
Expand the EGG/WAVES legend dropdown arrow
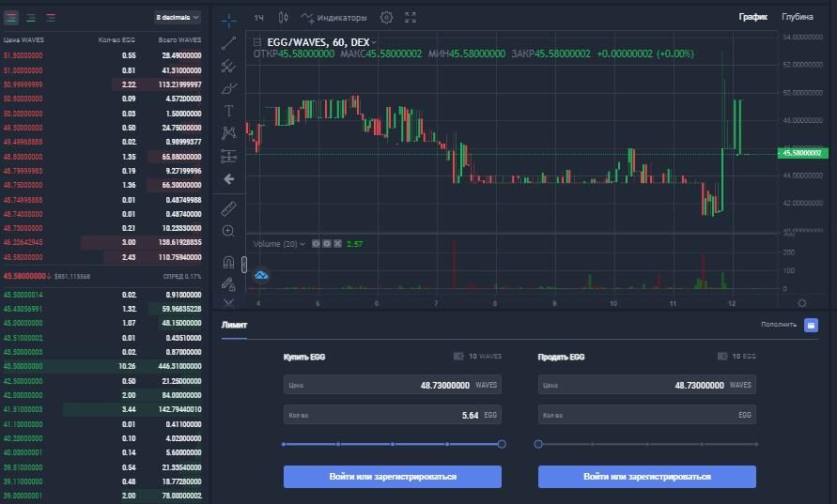click(374, 42)
